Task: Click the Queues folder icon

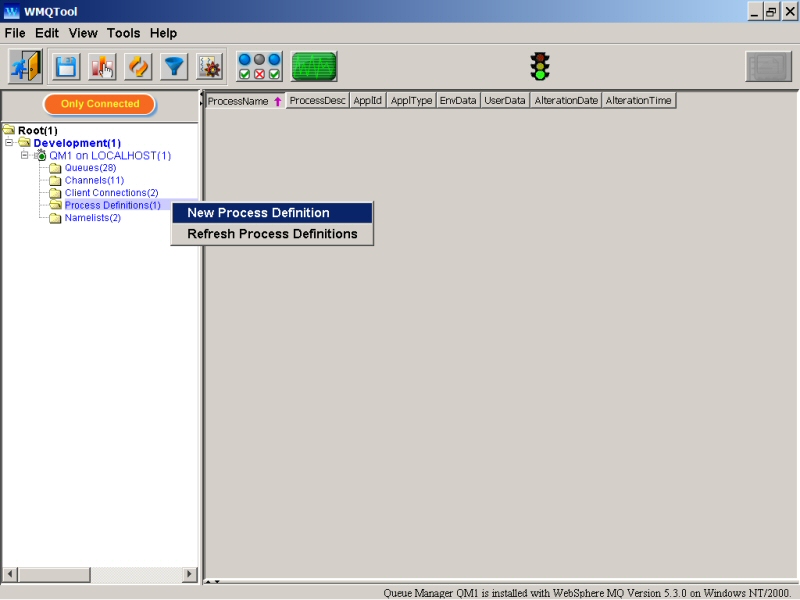Action: pyautogui.click(x=55, y=168)
